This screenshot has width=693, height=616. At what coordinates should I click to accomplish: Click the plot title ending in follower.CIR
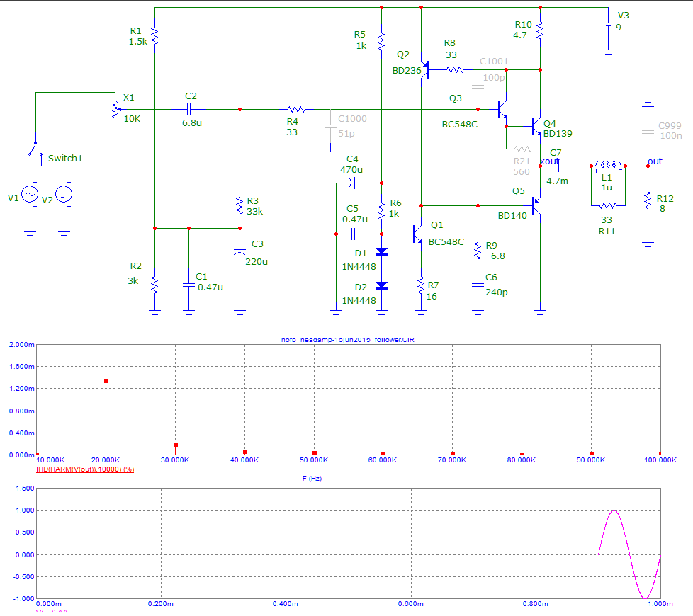tap(348, 340)
